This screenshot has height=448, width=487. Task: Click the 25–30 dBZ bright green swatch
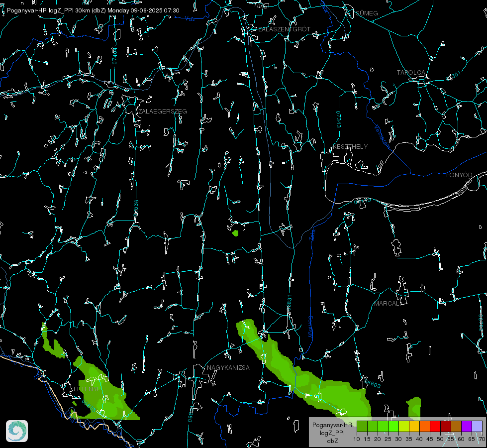pos(393,426)
